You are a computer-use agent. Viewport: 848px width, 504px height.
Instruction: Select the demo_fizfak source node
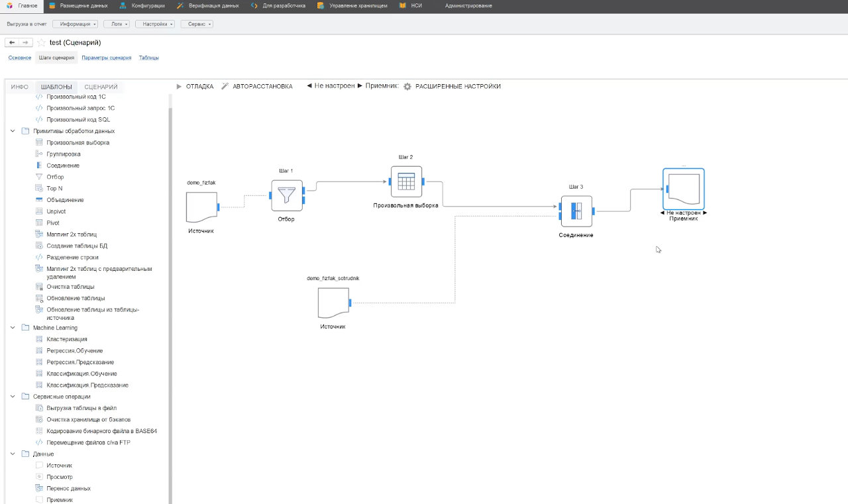click(x=202, y=207)
